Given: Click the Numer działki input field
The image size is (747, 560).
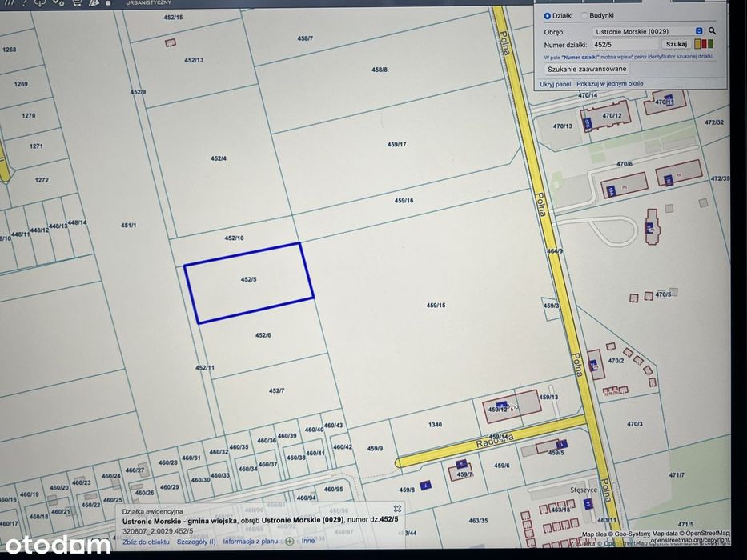Looking at the screenshot, I should (625, 44).
